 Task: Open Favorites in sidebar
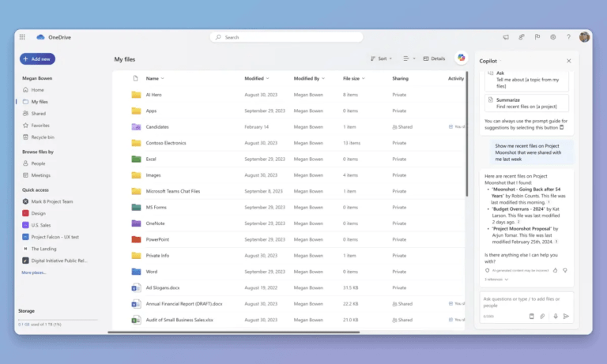coord(40,126)
